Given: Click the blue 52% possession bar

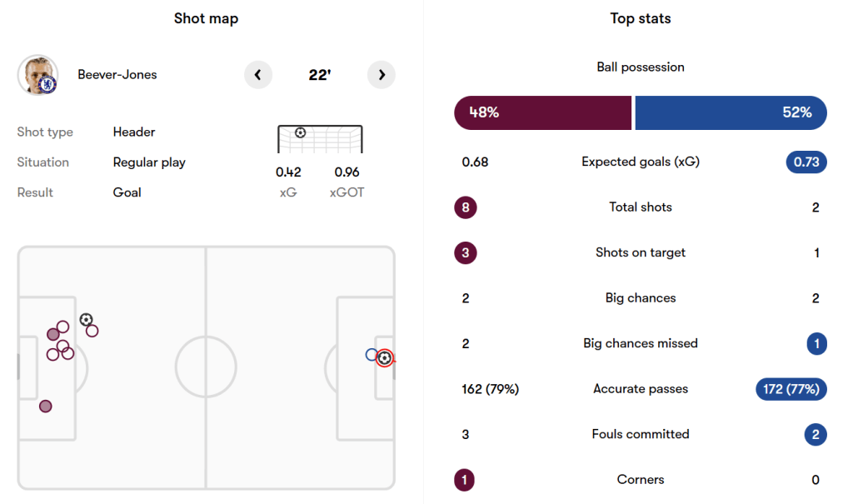Looking at the screenshot, I should (x=731, y=112).
